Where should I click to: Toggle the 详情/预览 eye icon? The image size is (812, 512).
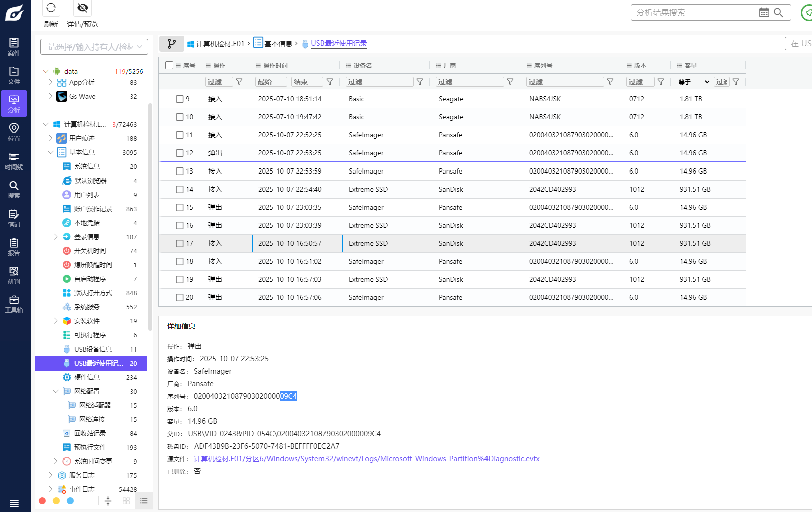pyautogui.click(x=83, y=8)
